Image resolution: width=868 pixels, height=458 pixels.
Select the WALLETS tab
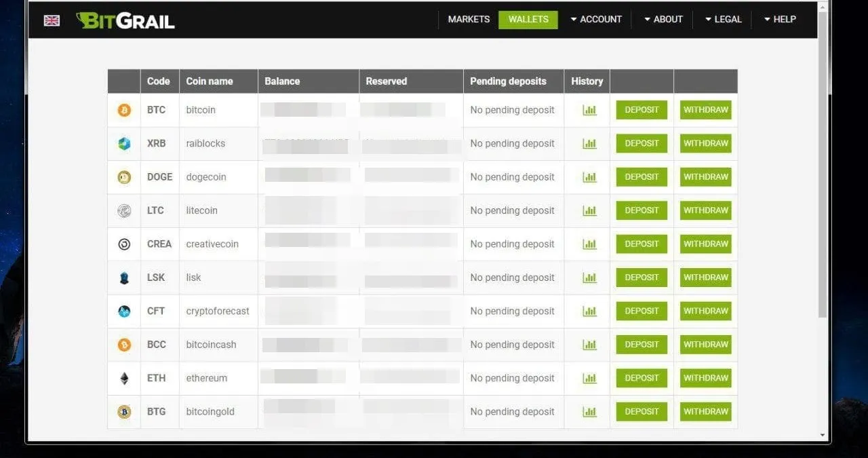coord(528,20)
